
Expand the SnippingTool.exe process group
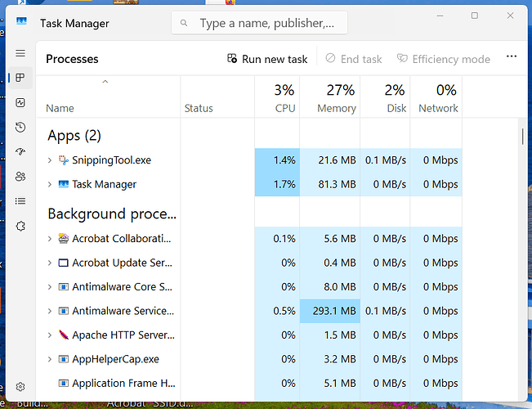50,160
